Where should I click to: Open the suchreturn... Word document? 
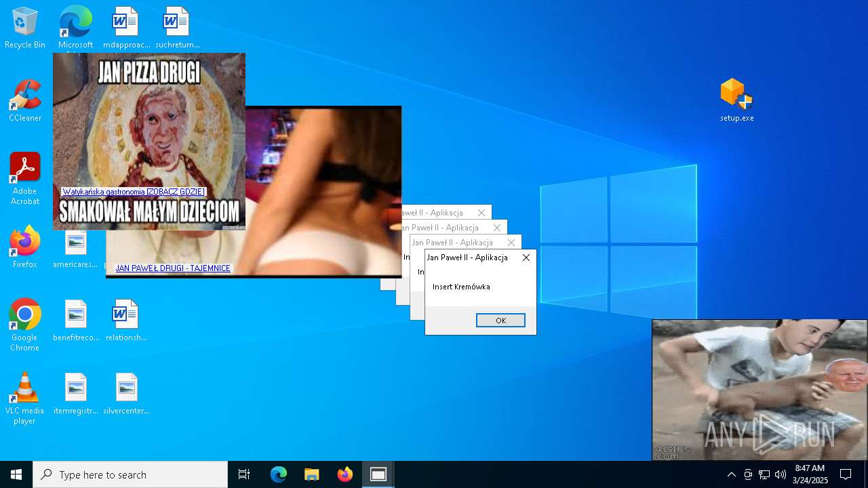click(x=177, y=28)
